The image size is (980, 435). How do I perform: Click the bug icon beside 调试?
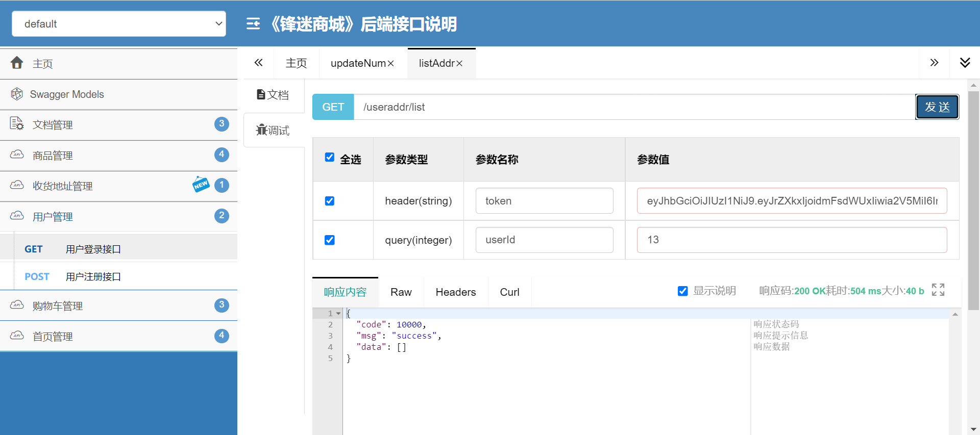tap(261, 130)
